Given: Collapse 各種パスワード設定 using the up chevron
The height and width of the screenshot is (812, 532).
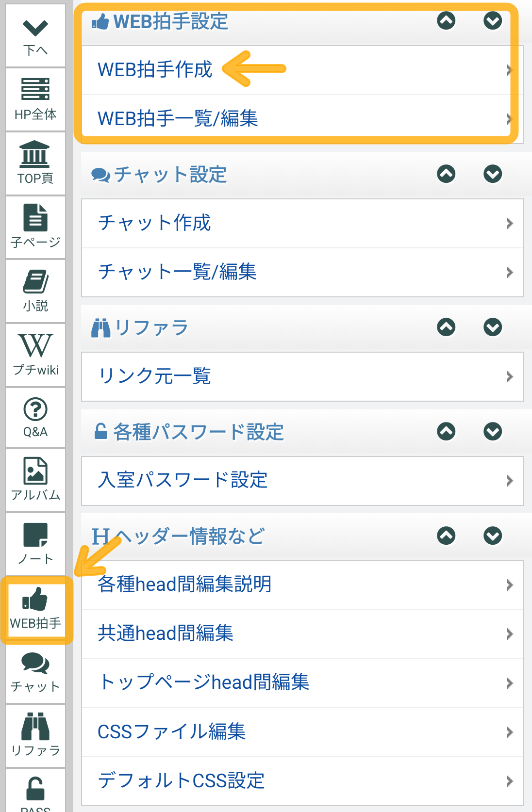Looking at the screenshot, I should click(x=446, y=431).
